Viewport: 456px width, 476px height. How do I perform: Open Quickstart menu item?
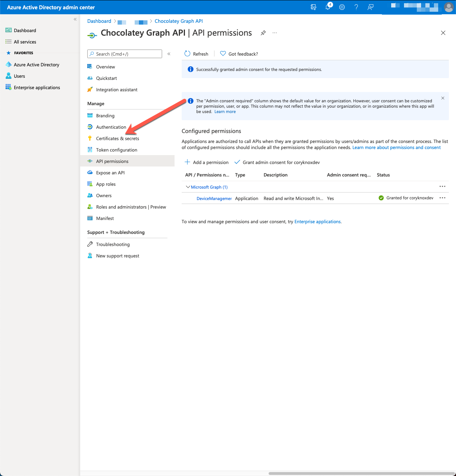107,78
